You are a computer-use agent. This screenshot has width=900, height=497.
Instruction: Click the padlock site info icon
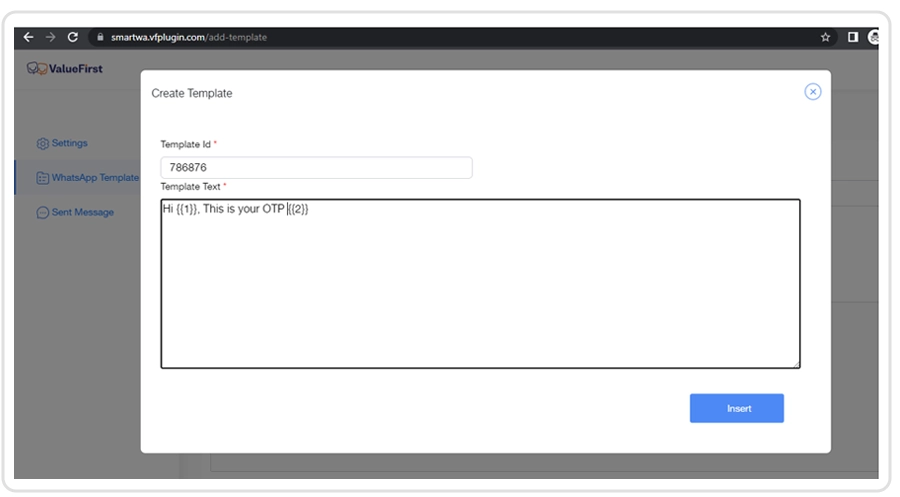coord(99,37)
